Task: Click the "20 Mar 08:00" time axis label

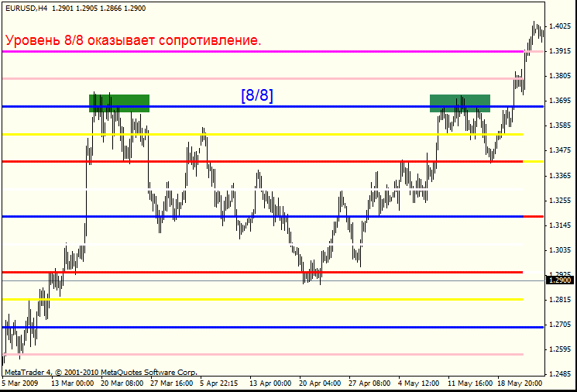Action: point(122,383)
